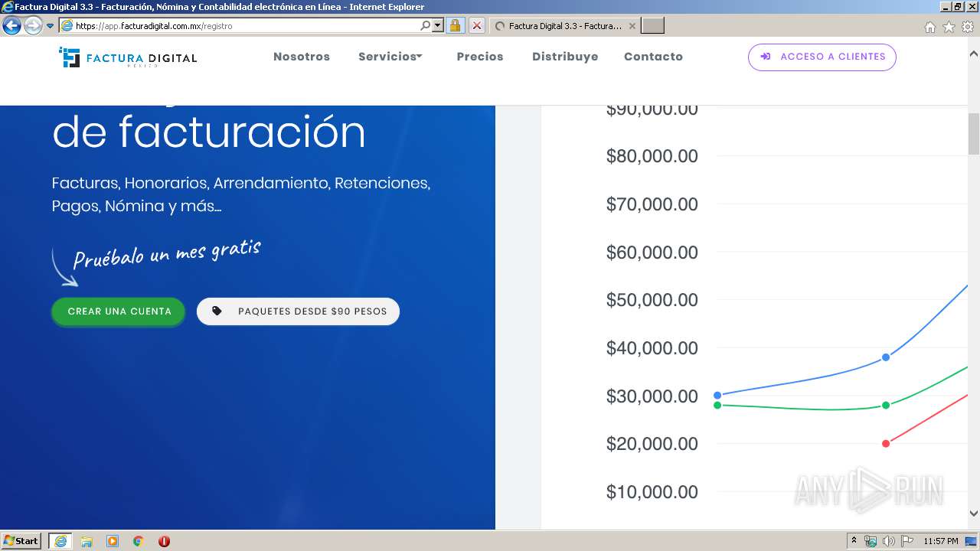Click the Pruébalo un mes gratis text

pyautogui.click(x=167, y=253)
